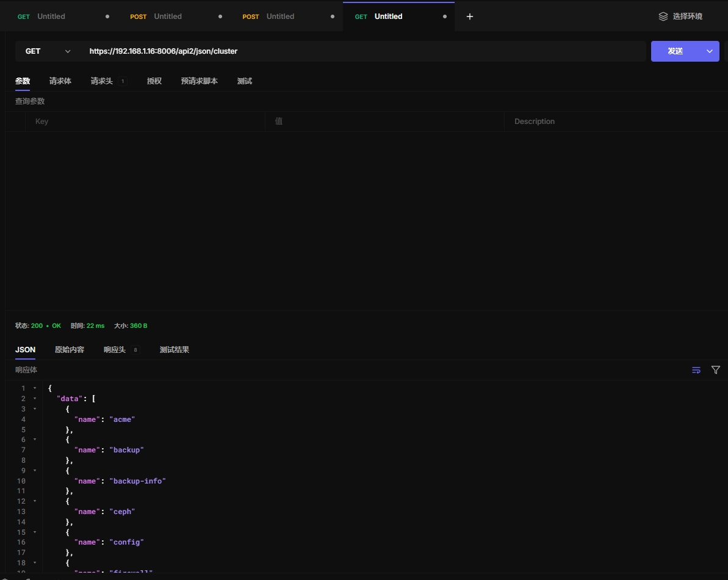Collapse JSON root object at line 1
728x580 pixels.
point(35,388)
